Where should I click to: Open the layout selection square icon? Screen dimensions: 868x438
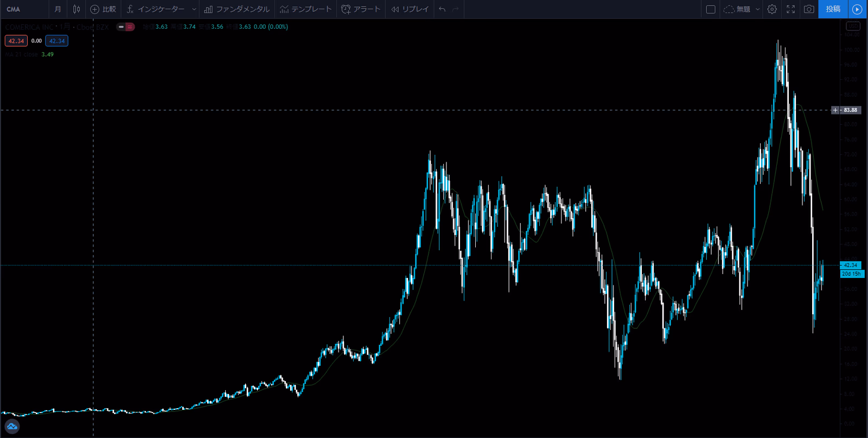(x=711, y=9)
